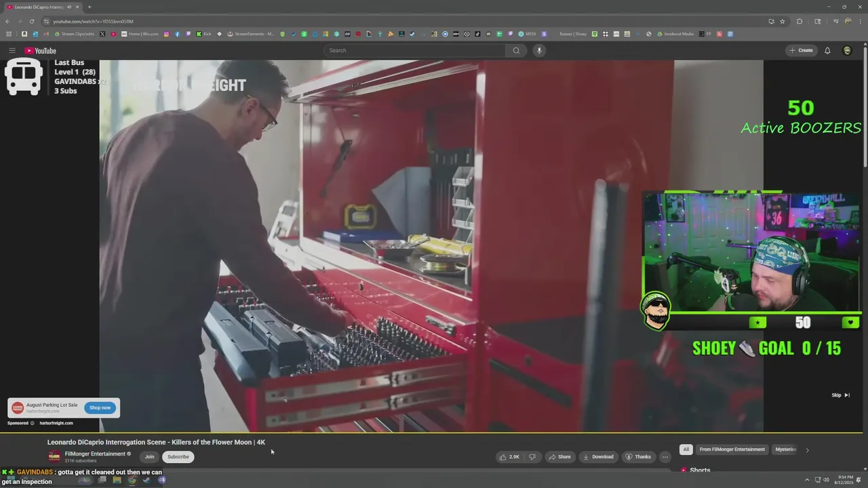This screenshot has height=488, width=868.
Task: Open the Kick bookmark
Action: click(x=203, y=34)
